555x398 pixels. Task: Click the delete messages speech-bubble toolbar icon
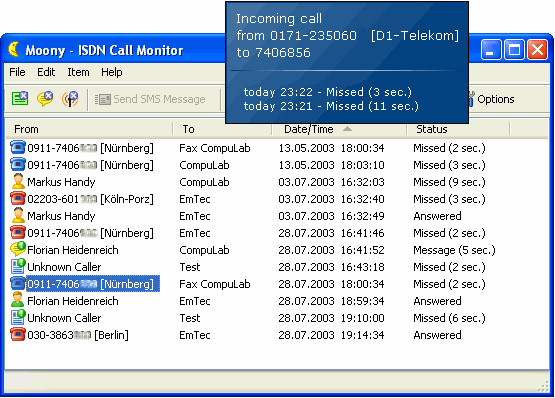(x=45, y=99)
